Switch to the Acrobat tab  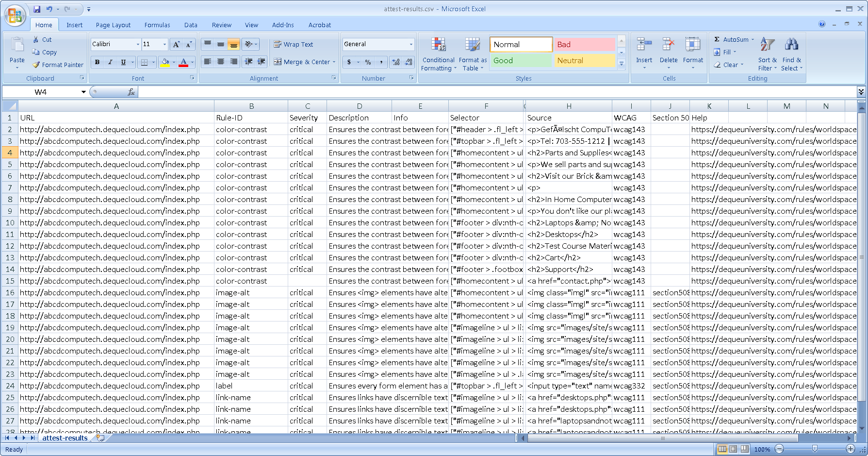320,25
